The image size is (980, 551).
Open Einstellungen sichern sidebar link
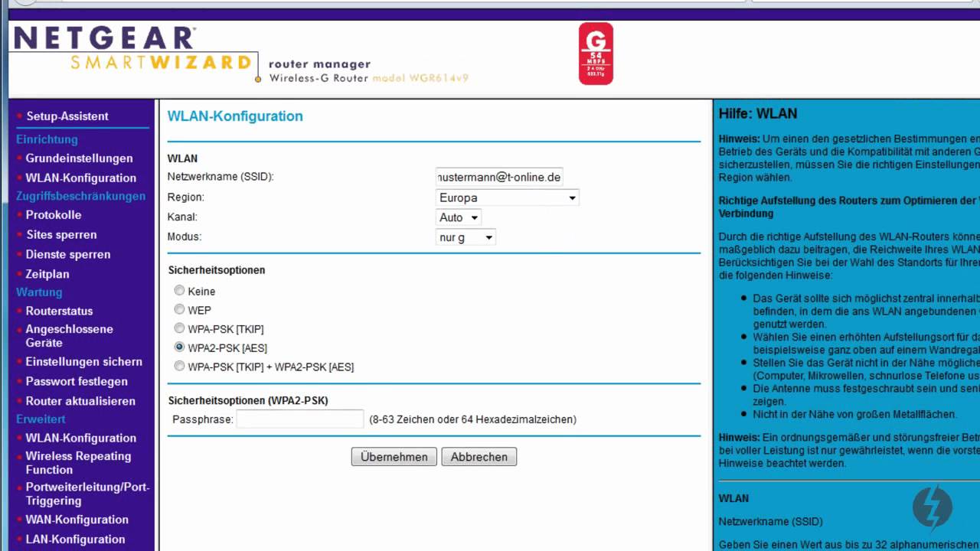[83, 362]
